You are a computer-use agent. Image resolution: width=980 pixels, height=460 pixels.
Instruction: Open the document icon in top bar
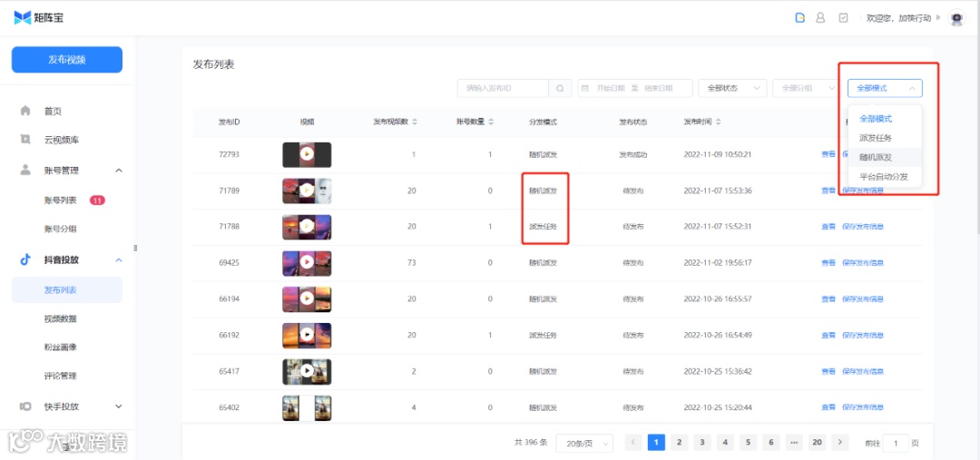pyautogui.click(x=799, y=17)
